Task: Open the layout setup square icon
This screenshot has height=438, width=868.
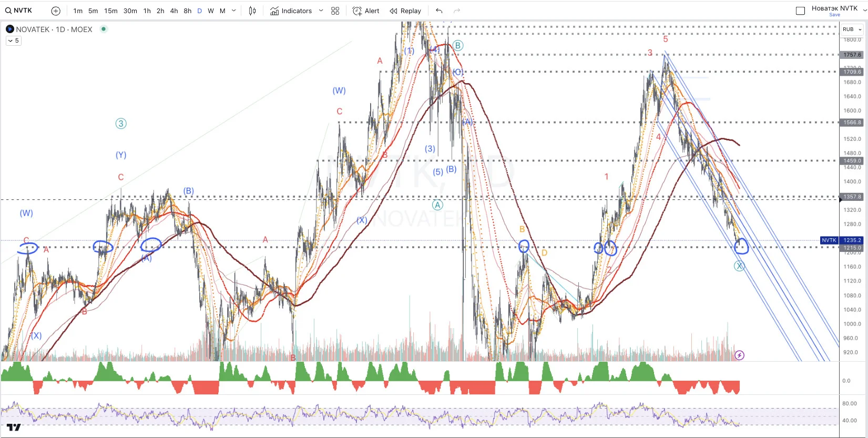Action: [x=801, y=11]
